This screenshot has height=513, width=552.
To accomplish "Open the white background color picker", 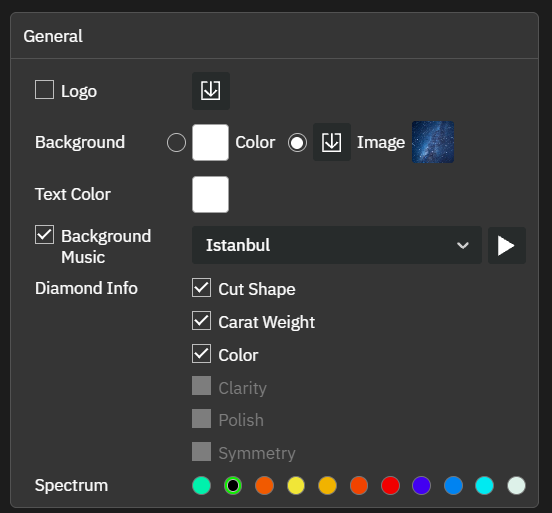I will [x=211, y=142].
